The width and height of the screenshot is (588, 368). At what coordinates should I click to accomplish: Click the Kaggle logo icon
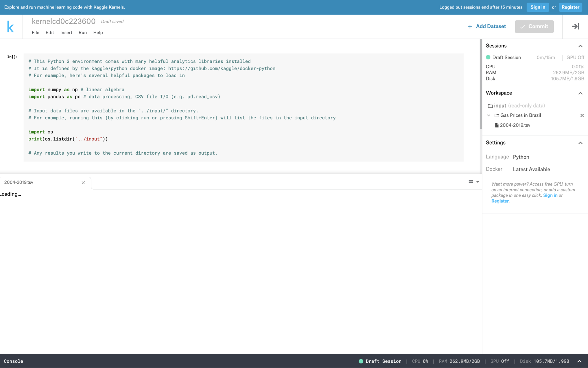point(10,27)
